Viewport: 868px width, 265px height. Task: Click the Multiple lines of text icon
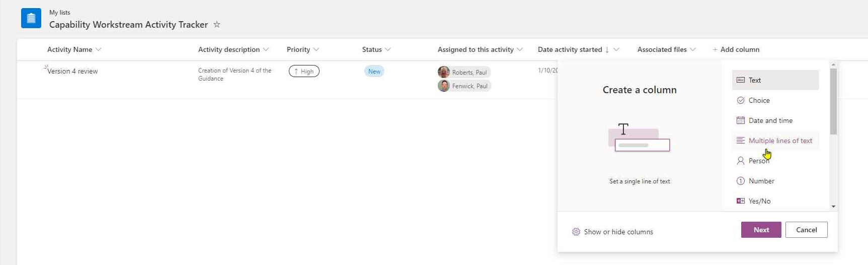click(741, 141)
